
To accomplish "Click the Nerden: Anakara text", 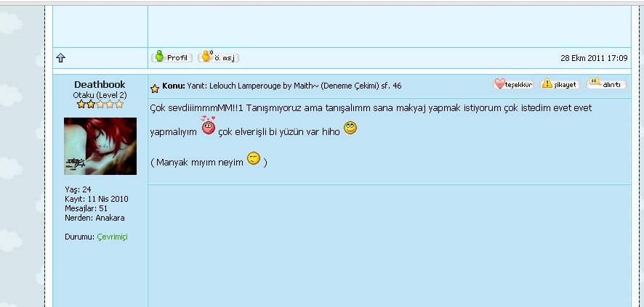I will [x=95, y=218].
